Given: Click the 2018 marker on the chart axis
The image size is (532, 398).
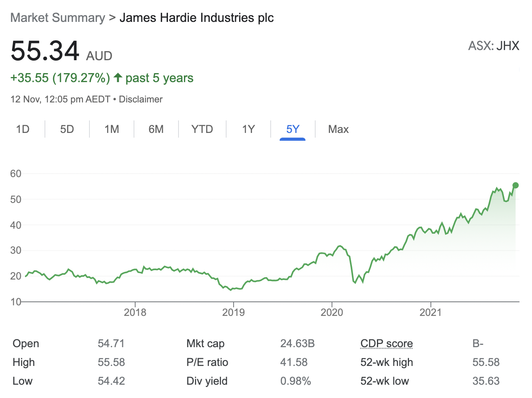Looking at the screenshot, I should (135, 312).
